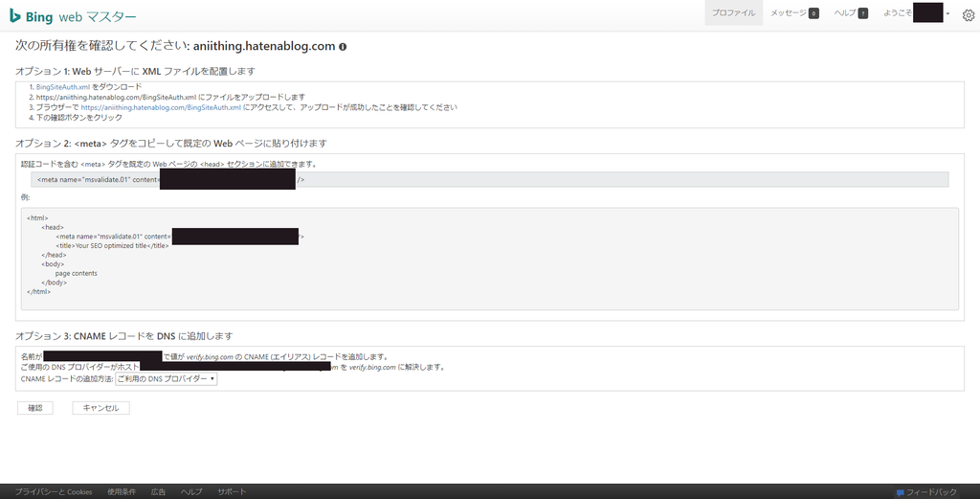The height and width of the screenshot is (499, 980).
Task: Click the オプション 1 XML ファイル heading
Action: (x=135, y=71)
